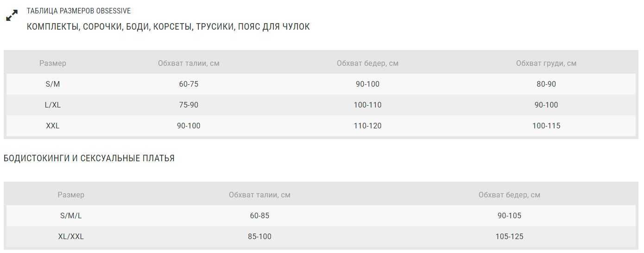Screen dimensions: 644x253
Task: Click the hip value 100-110
Action: tap(367, 105)
